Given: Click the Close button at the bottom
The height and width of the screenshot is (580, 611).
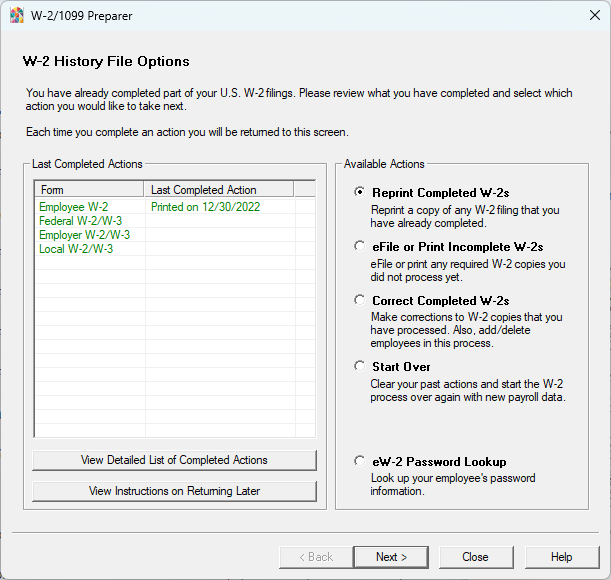Looking at the screenshot, I should pyautogui.click(x=475, y=557).
